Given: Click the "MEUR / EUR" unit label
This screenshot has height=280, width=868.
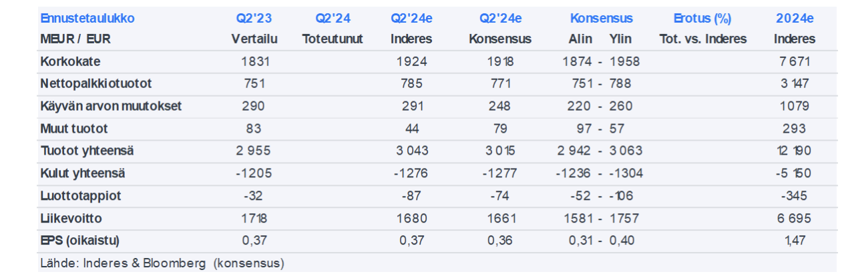Looking at the screenshot, I should 75,39.
